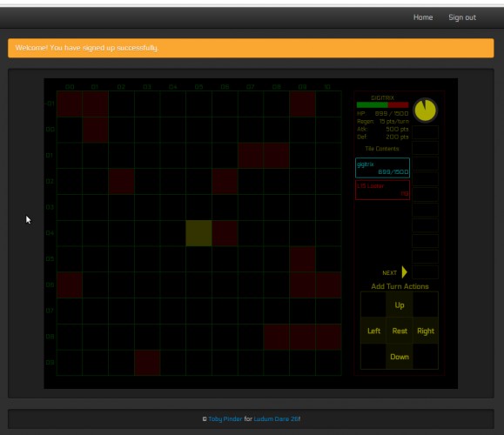
Task: Click red tile at column 03, row 09
Action: [x=147, y=363]
